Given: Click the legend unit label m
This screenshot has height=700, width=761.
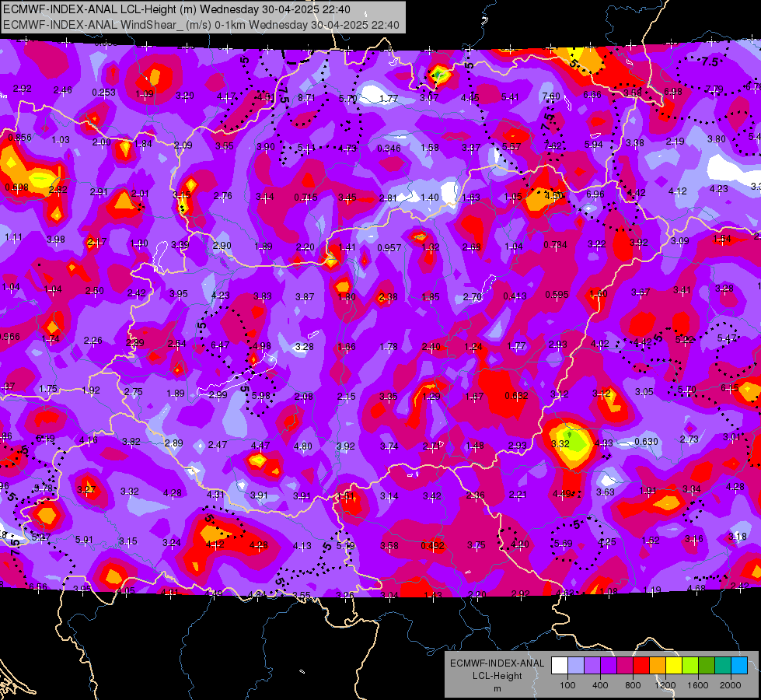Looking at the screenshot, I should click(497, 689).
